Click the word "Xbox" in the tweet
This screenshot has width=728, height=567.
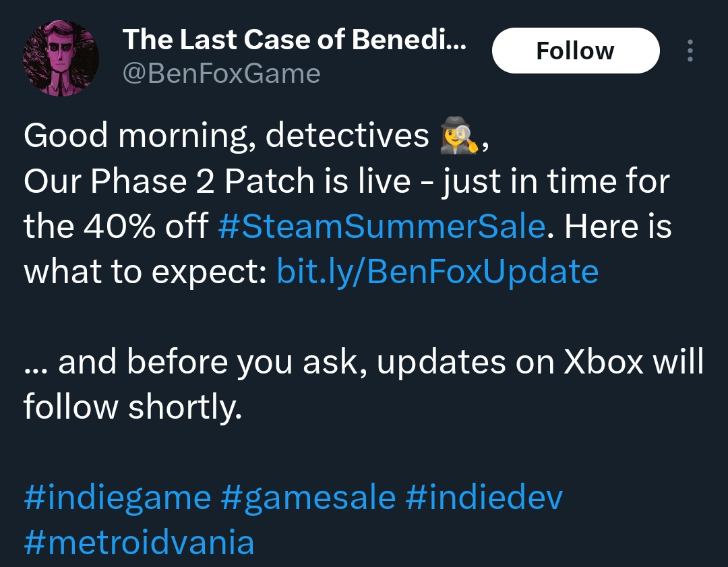pyautogui.click(x=603, y=363)
